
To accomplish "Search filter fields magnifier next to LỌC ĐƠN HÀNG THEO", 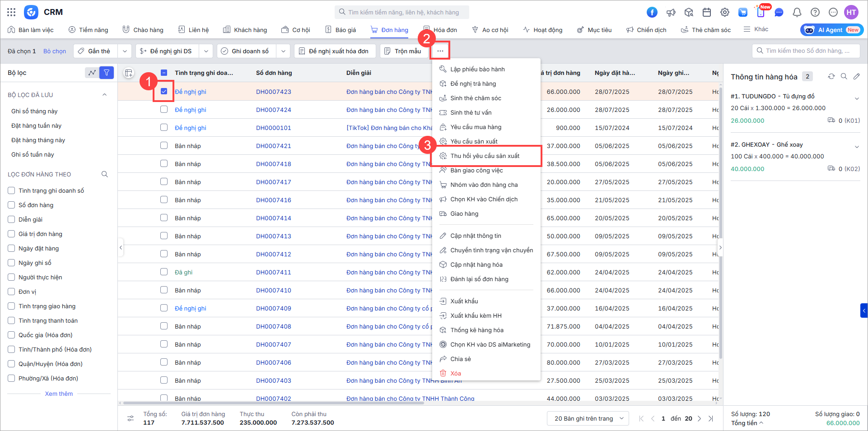I will click(x=105, y=174).
